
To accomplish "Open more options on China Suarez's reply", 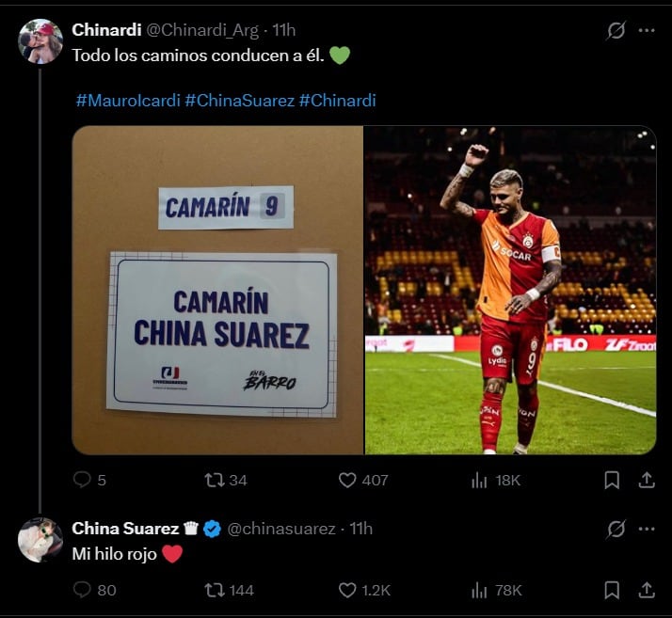I will point(647,529).
